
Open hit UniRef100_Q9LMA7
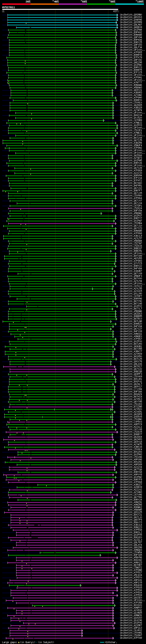pos(131,25)
